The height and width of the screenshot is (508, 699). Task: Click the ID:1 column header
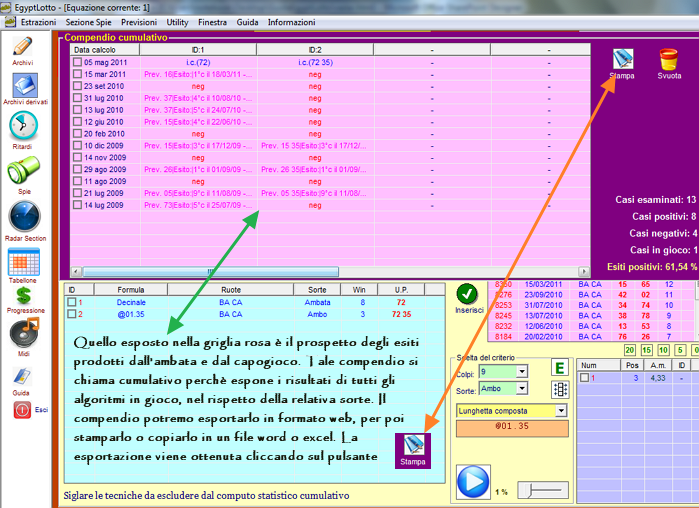(198, 50)
